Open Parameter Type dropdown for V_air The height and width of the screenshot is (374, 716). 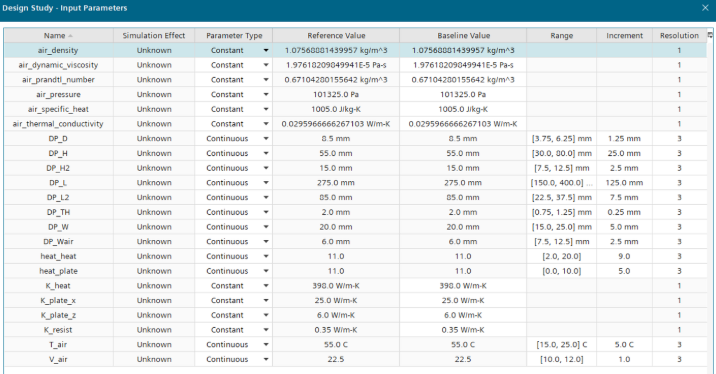point(266,359)
